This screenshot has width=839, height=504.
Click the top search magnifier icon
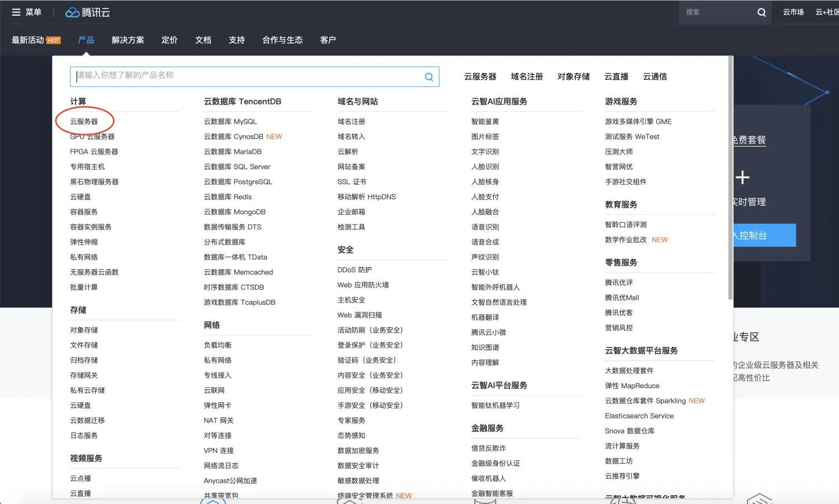click(761, 12)
